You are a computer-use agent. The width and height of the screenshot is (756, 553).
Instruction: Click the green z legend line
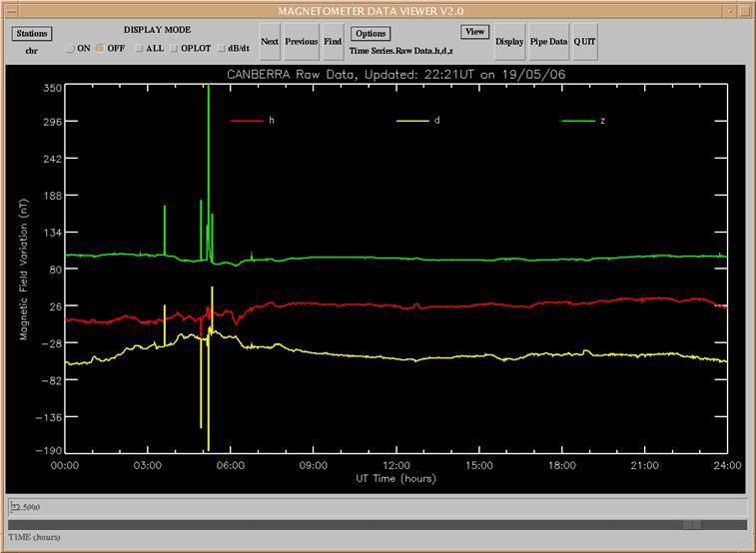(x=577, y=121)
